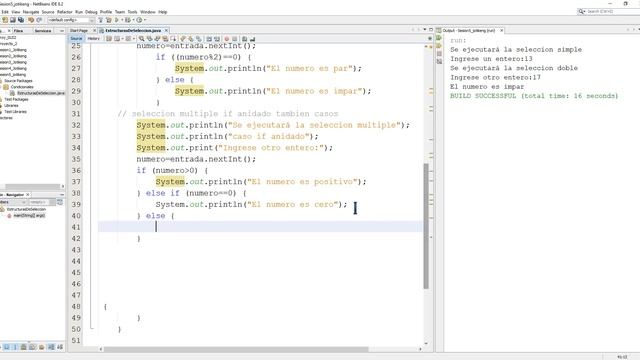Click the editor horizontal scrollbar thumb

[236, 349]
